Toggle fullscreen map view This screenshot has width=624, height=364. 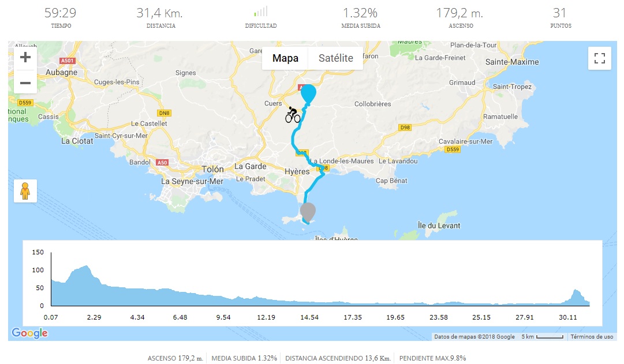coord(599,58)
